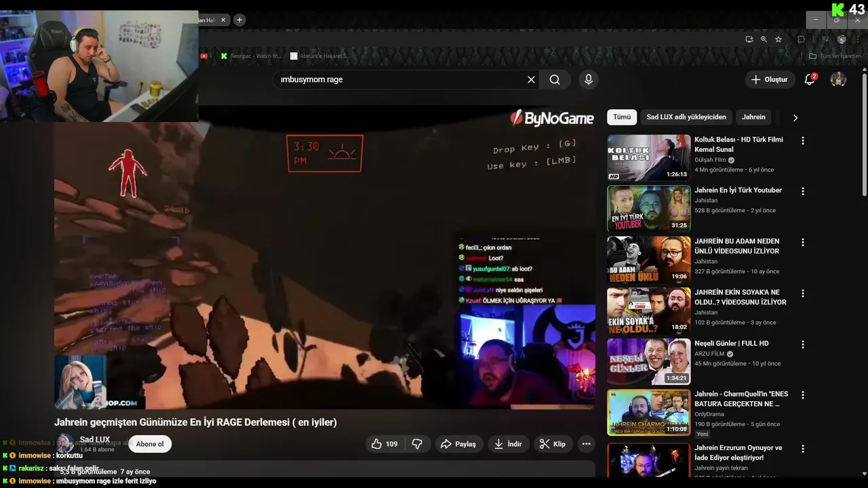Open the YouTube account avatar menu
This screenshot has height=488, width=868.
[x=838, y=79]
